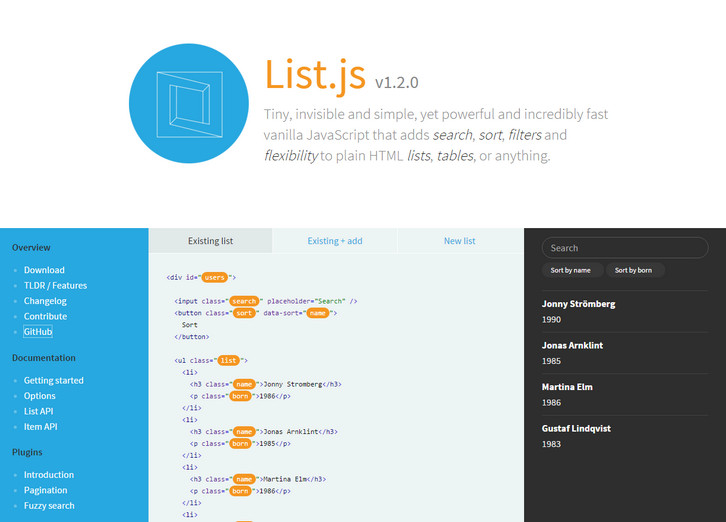Open the Fuzzy search plugin page

tap(50, 506)
